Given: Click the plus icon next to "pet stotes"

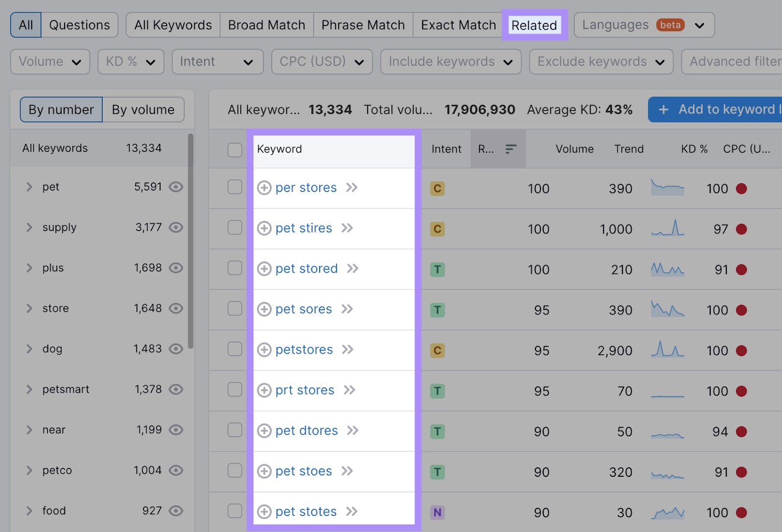Looking at the screenshot, I should coord(265,511).
